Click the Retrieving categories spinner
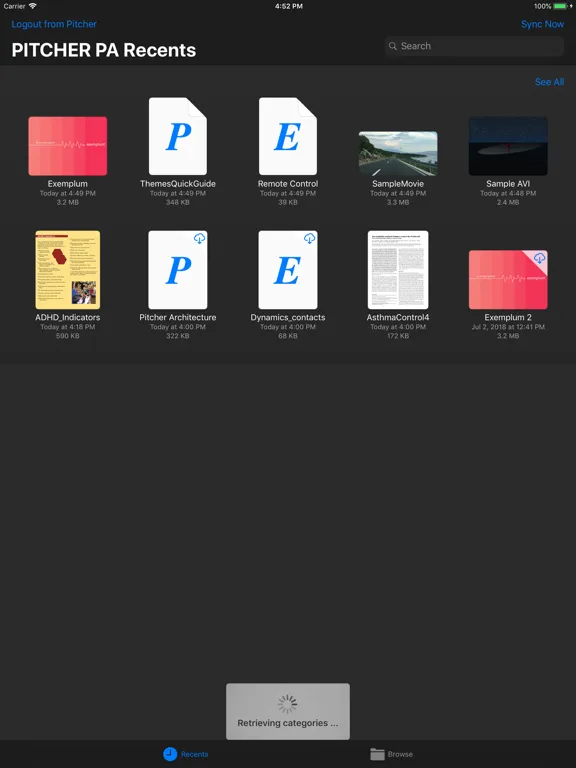 point(288,704)
